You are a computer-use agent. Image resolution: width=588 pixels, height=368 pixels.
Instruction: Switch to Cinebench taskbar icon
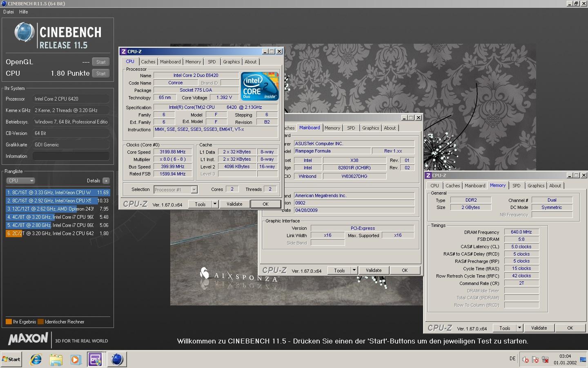click(x=117, y=359)
